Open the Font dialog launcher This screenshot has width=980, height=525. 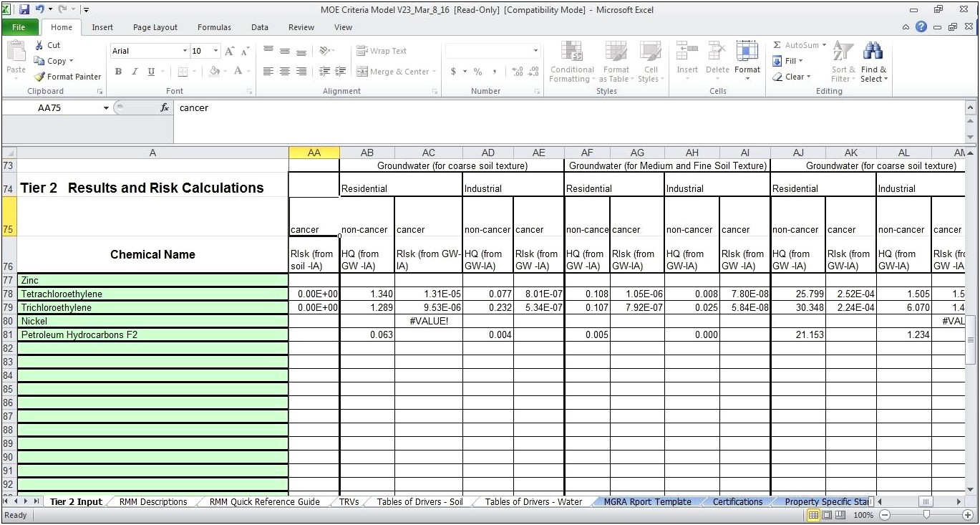(249, 92)
